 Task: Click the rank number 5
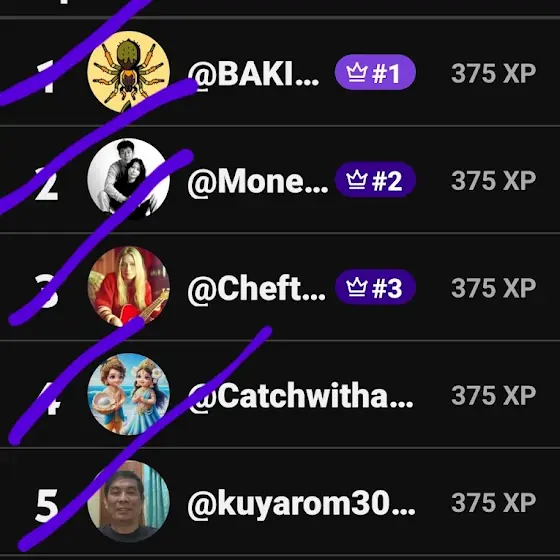coord(47,506)
